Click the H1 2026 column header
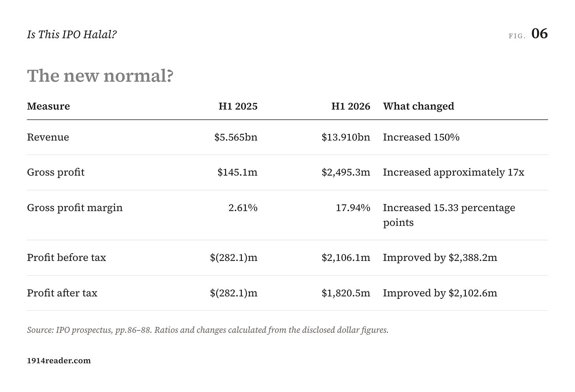The width and height of the screenshot is (575, 392). coord(351,106)
